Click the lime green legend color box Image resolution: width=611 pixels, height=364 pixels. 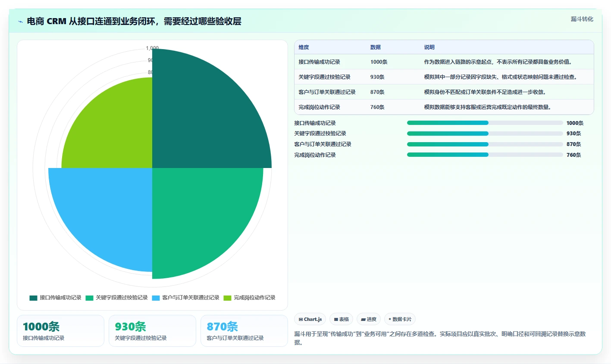(227, 298)
